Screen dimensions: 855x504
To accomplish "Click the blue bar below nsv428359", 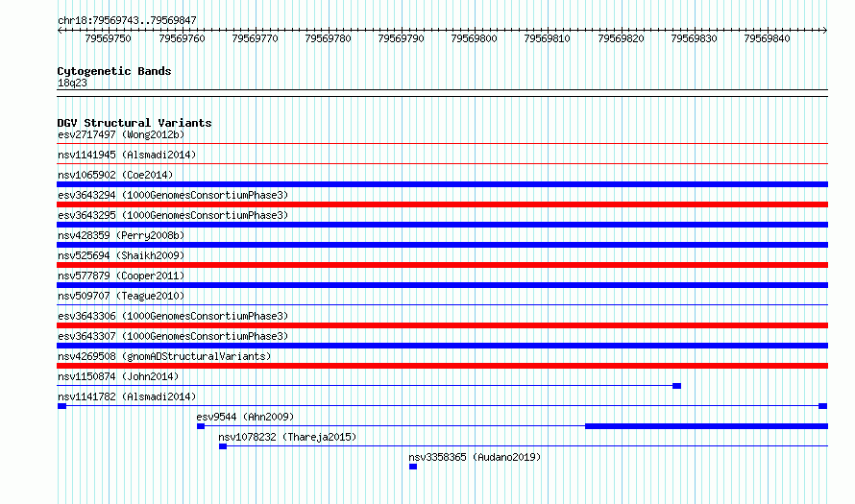I will tap(442, 245).
